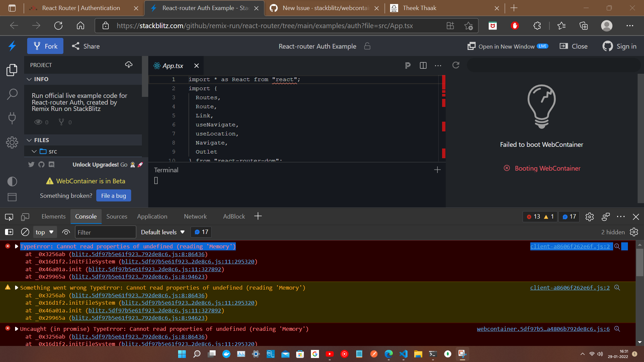Collapse the FILES section
Image resolution: width=644 pixels, height=362 pixels.
click(29, 140)
